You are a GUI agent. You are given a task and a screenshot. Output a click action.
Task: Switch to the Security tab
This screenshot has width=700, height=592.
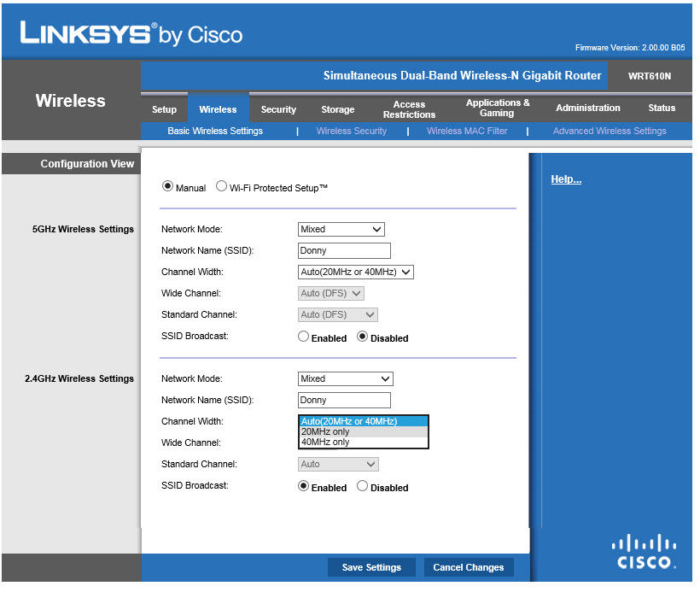coord(278,109)
